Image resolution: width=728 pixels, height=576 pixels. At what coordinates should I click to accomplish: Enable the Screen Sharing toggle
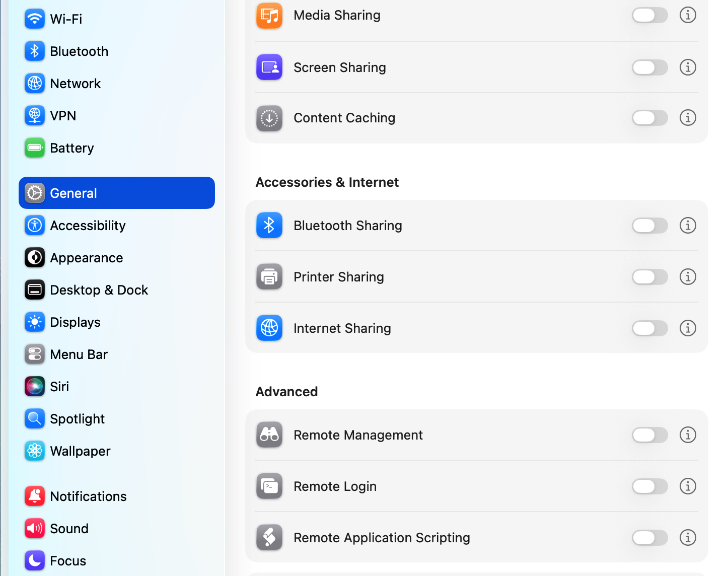tap(649, 67)
